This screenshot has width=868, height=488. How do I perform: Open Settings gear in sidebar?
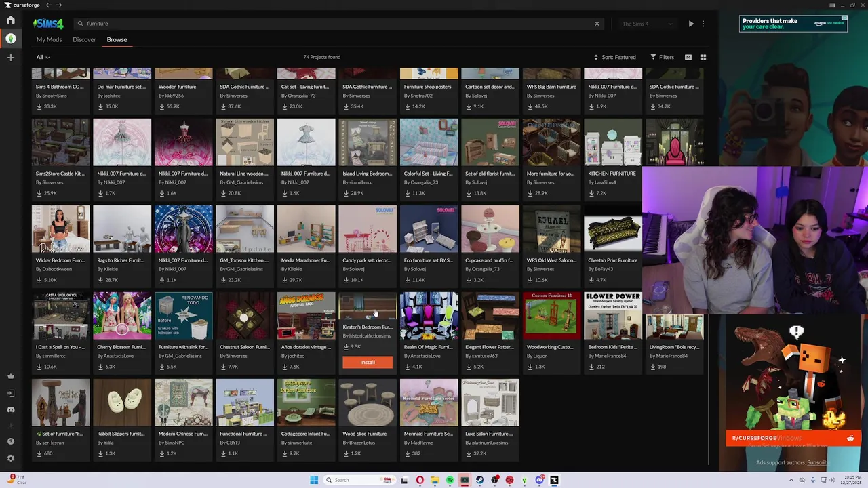point(11,458)
